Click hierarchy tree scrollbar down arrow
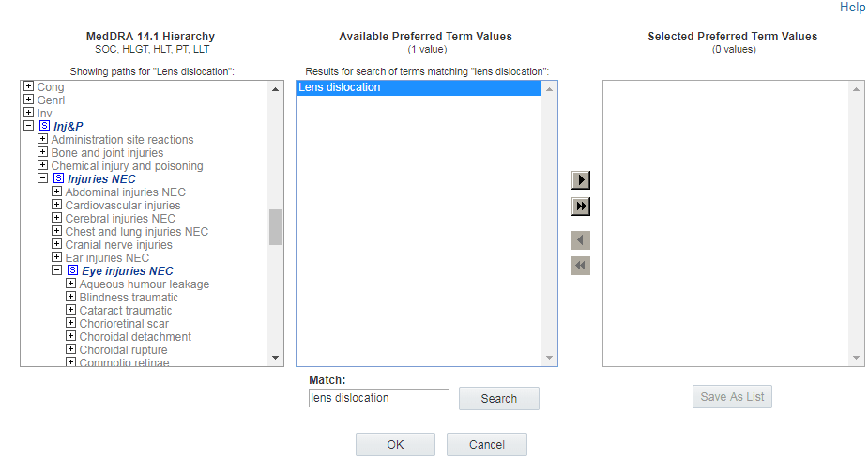The height and width of the screenshot is (461, 868). pos(275,358)
